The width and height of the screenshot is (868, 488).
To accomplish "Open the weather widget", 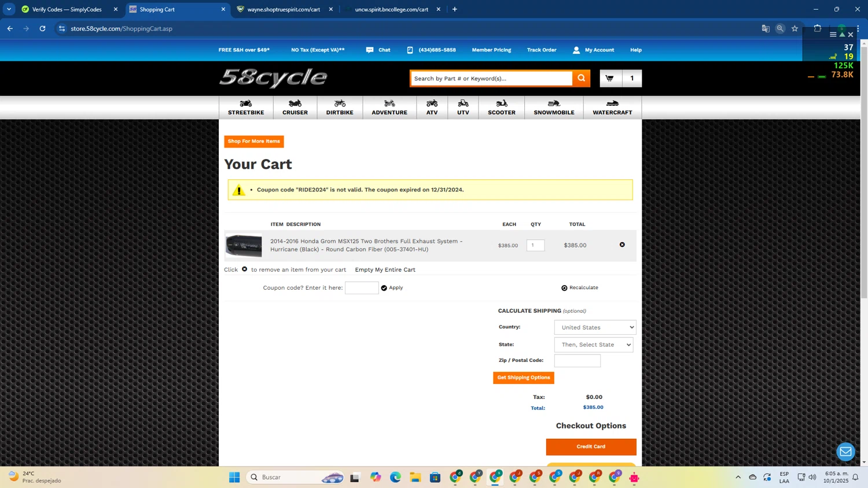I will tap(35, 477).
